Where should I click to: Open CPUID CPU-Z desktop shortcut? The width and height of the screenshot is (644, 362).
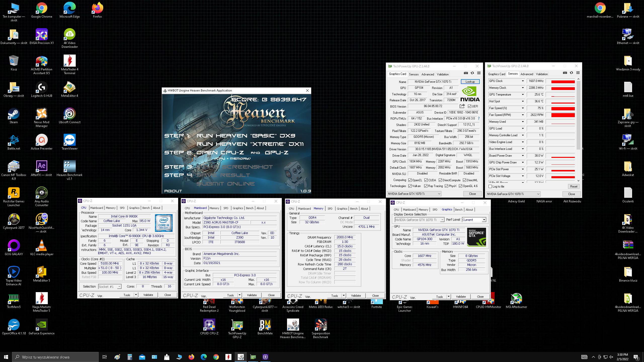point(209,327)
